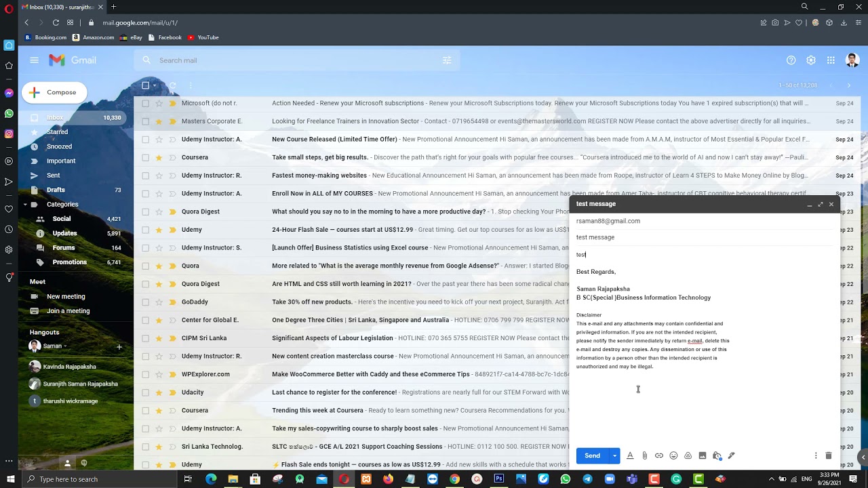The height and width of the screenshot is (488, 868).
Task: Open Promotions category
Action: 70,262
